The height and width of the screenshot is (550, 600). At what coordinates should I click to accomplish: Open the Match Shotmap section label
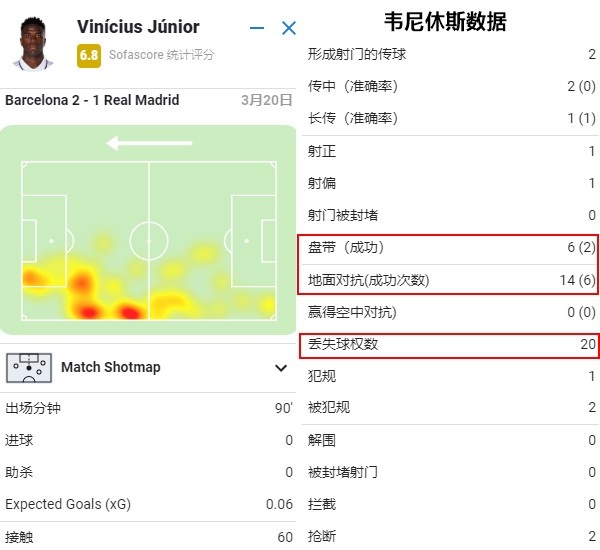click(x=111, y=367)
